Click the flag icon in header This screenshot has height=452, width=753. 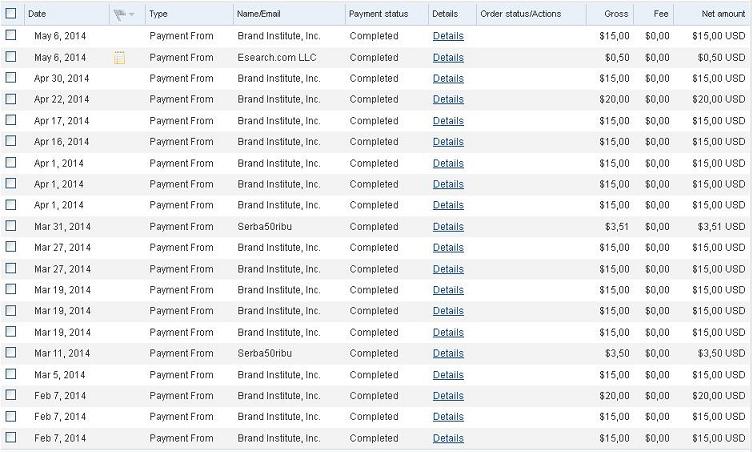tap(119, 15)
